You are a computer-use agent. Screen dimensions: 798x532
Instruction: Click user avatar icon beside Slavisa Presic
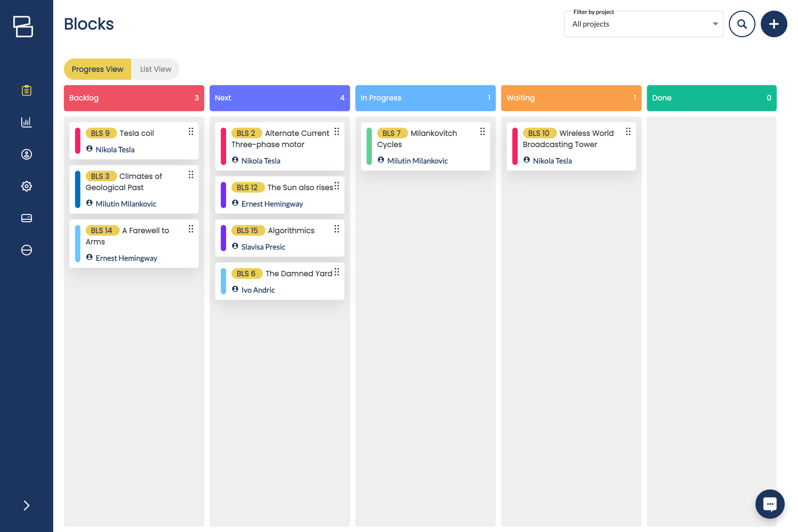coord(235,246)
